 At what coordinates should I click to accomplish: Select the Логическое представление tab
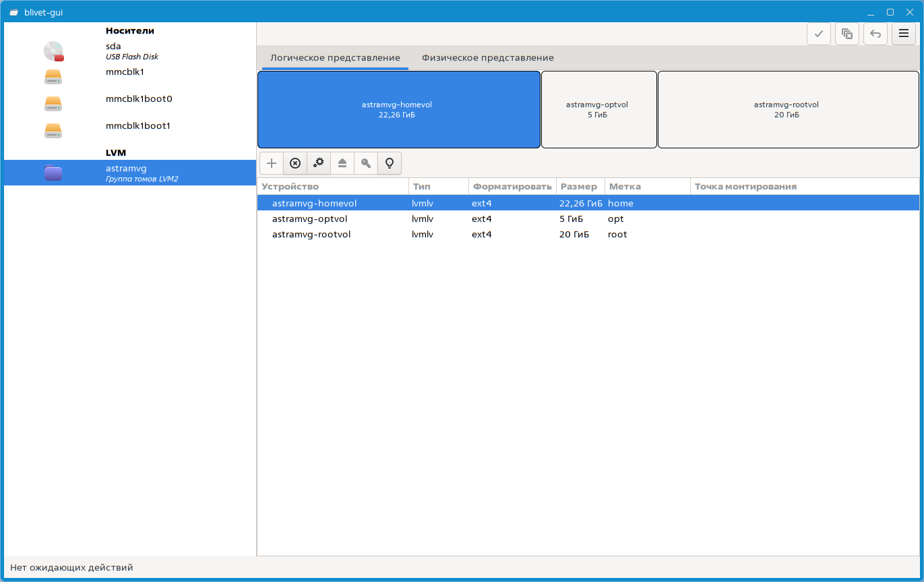(335, 58)
